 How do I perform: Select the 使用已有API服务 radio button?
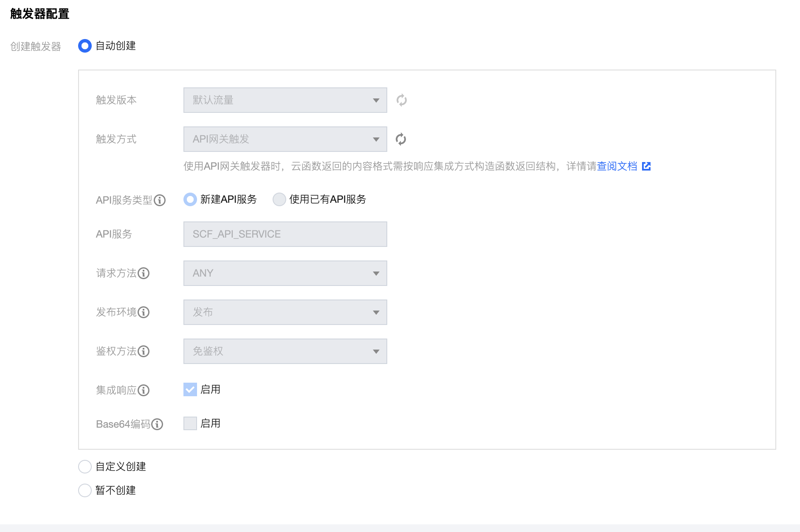pos(279,199)
